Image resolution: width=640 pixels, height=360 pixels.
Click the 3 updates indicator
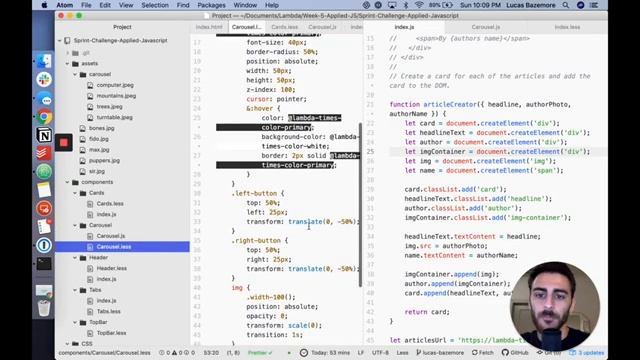pyautogui.click(x=587, y=353)
